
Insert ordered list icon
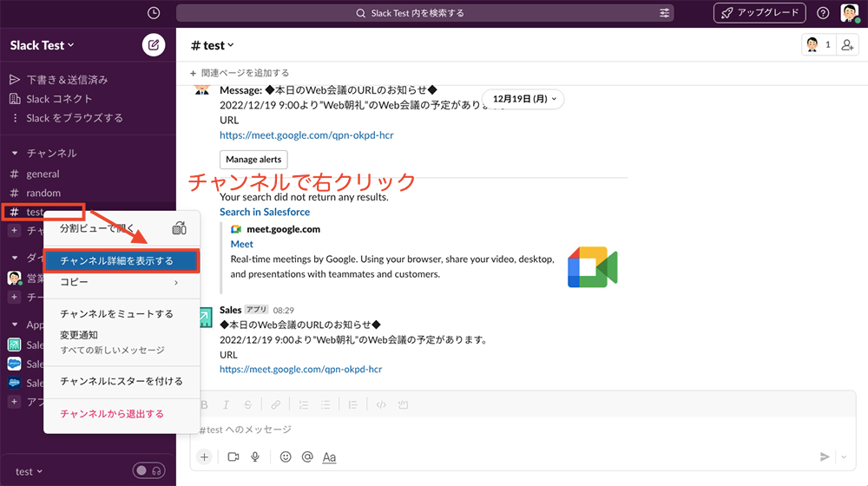click(303, 404)
